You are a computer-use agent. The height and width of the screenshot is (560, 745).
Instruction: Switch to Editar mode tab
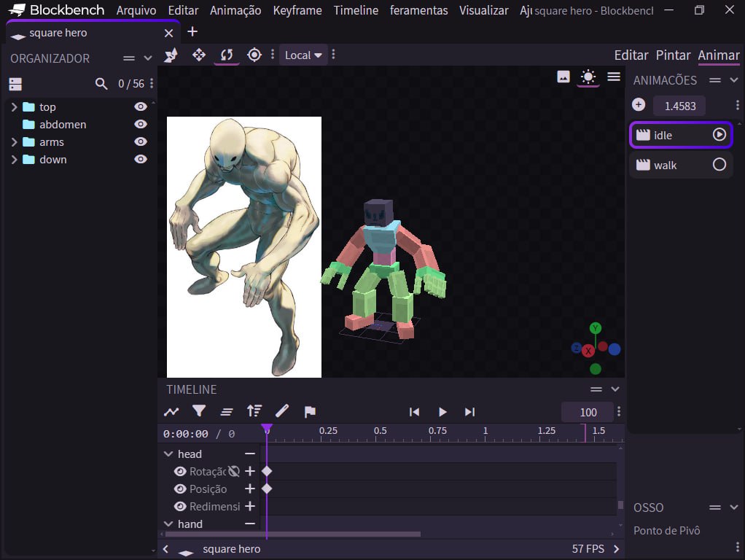coord(631,55)
